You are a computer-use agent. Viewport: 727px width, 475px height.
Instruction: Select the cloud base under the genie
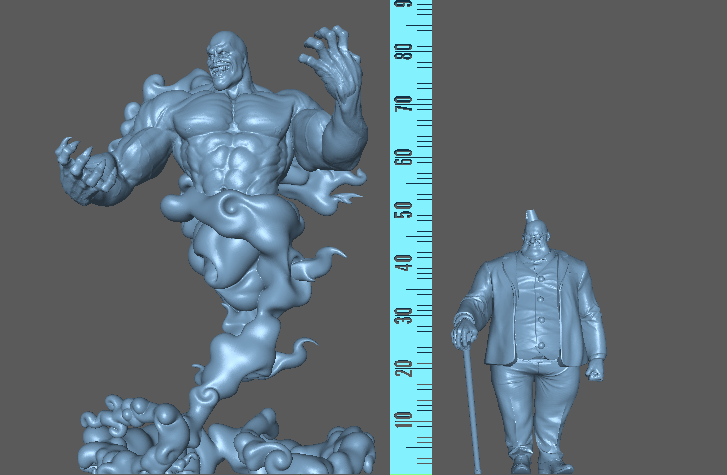pos(200,440)
